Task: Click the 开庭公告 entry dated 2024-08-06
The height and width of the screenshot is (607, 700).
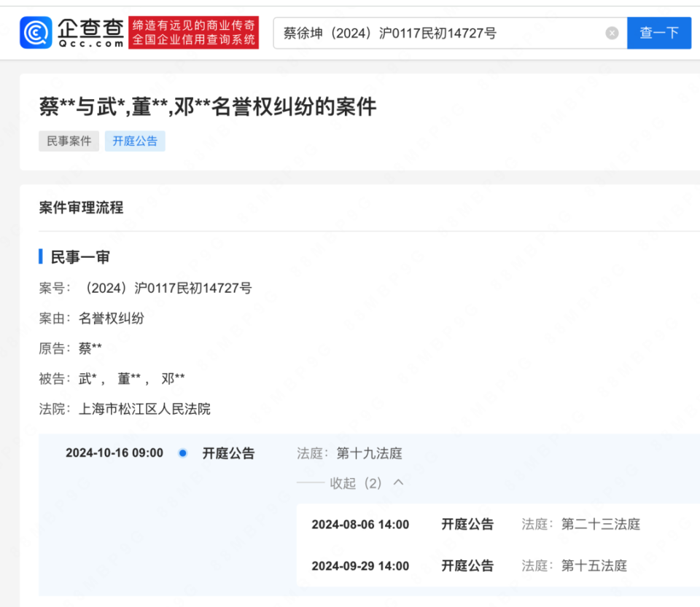Action: pyautogui.click(x=467, y=524)
